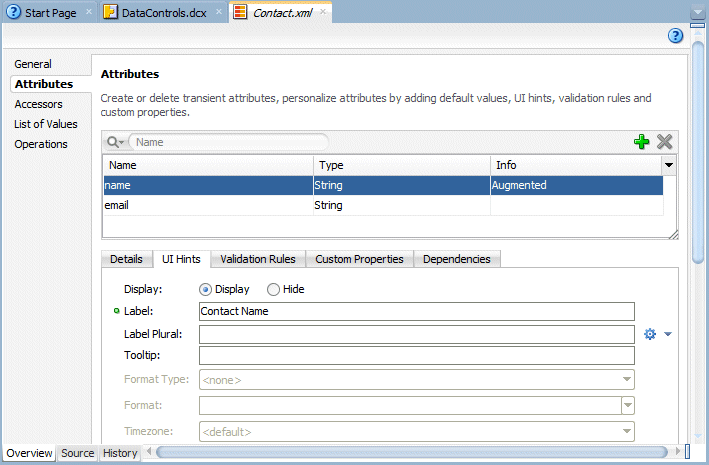Image resolution: width=709 pixels, height=465 pixels.
Task: Click the Augmented info cell
Action: click(x=577, y=185)
